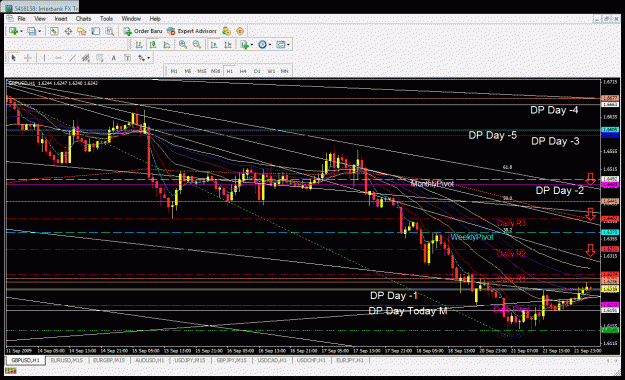The height and width of the screenshot is (380, 625).
Task: Switch chart to Candlesticks type
Action: tap(153, 45)
